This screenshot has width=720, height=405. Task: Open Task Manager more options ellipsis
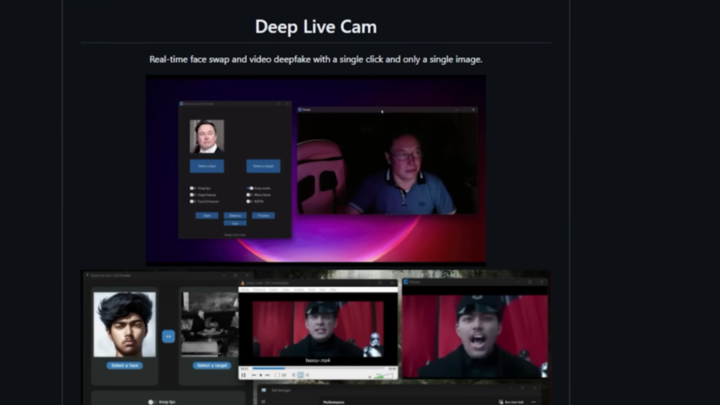[534, 402]
